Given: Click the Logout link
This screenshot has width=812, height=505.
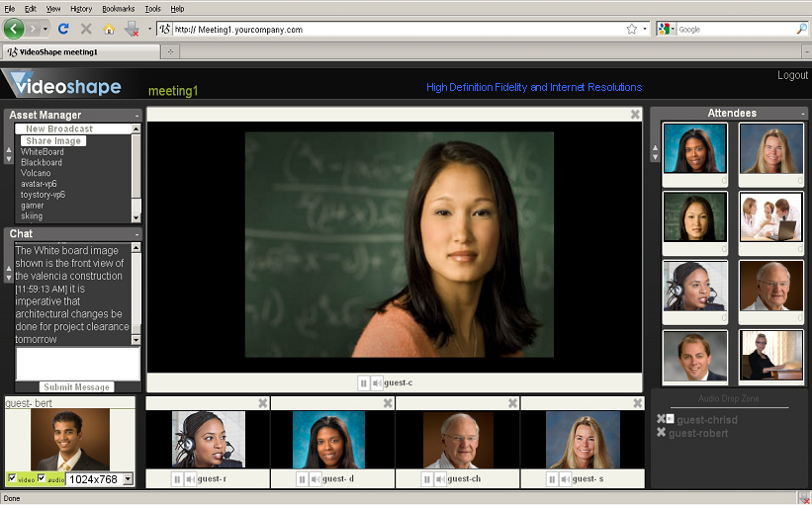Looking at the screenshot, I should (792, 76).
